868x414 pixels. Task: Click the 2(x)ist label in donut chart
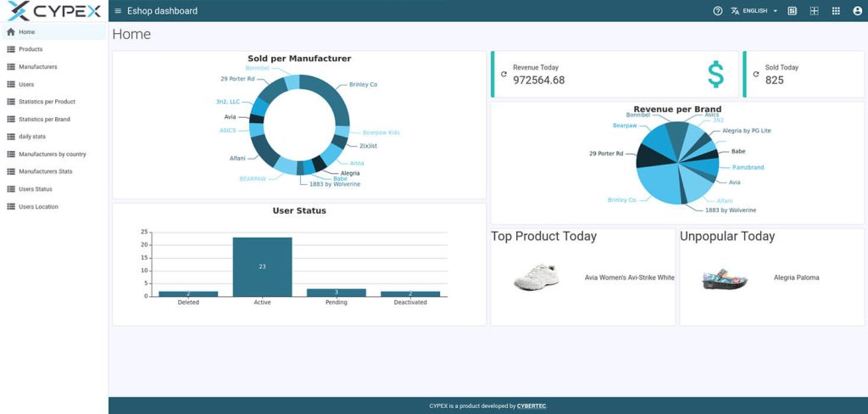[x=368, y=146]
